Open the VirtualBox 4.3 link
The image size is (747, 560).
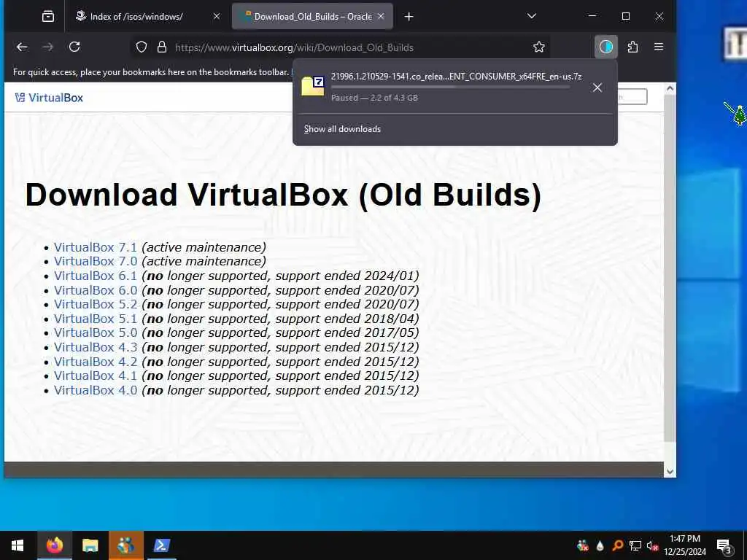96,347
